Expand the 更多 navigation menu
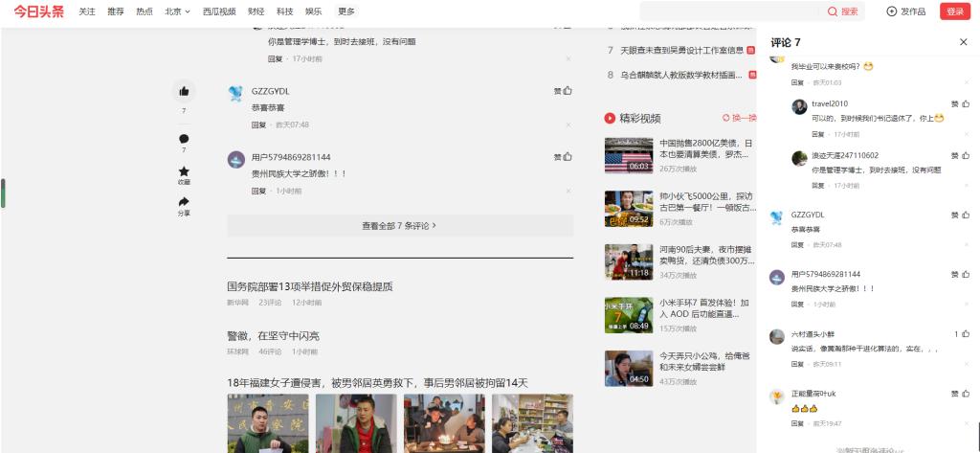The width and height of the screenshot is (980, 453). click(346, 11)
